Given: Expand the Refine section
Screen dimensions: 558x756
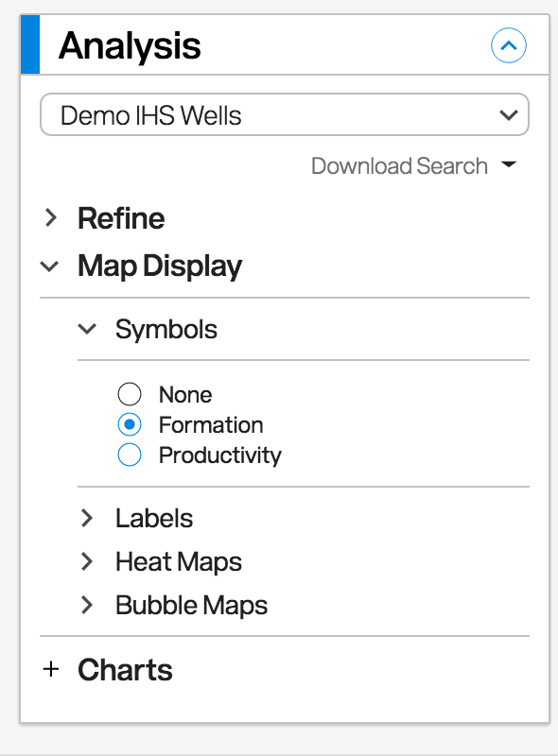Looking at the screenshot, I should tap(121, 218).
